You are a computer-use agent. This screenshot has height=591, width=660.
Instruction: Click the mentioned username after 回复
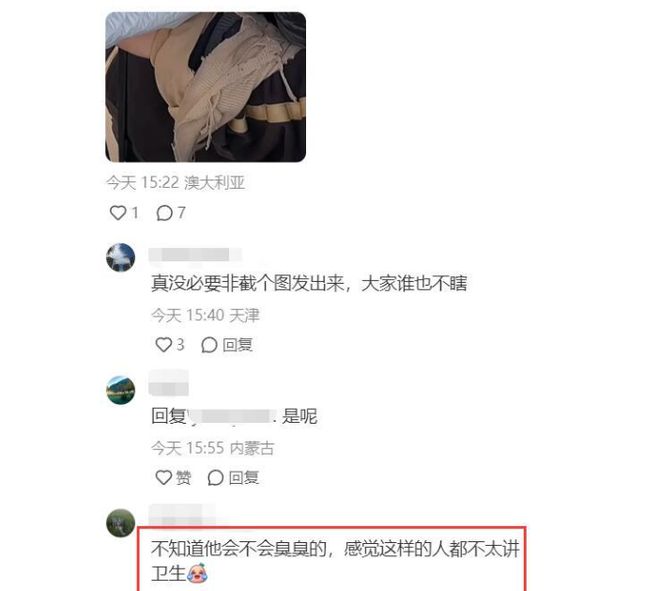(232, 416)
